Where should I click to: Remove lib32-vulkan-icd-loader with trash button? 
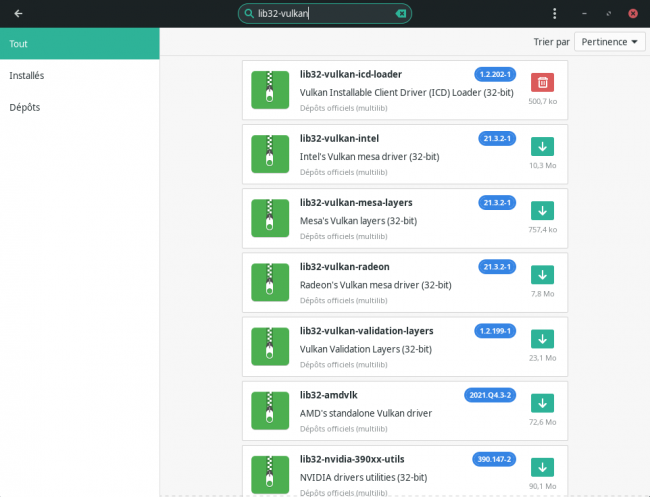[542, 82]
